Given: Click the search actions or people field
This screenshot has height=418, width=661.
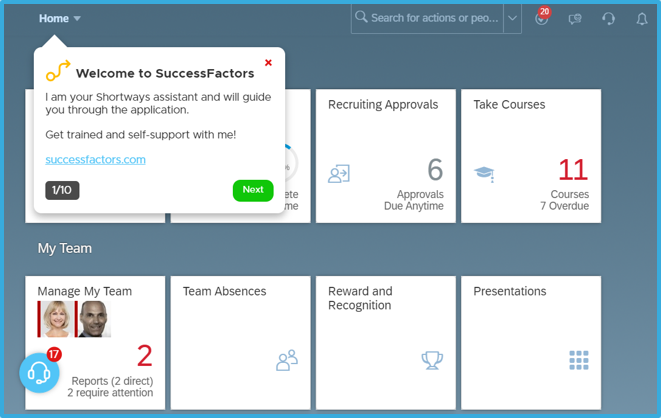Looking at the screenshot, I should coord(430,18).
